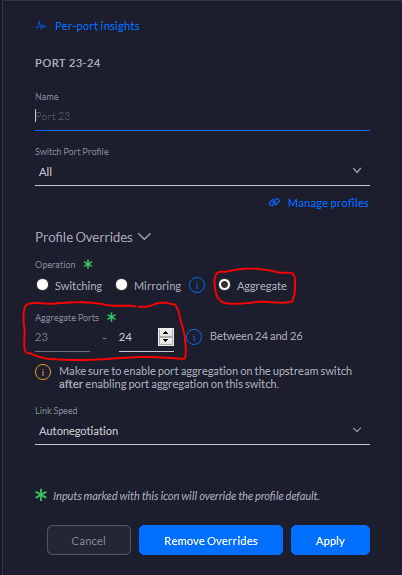Open the Link Speed Autonegotiation dropdown

click(x=202, y=431)
